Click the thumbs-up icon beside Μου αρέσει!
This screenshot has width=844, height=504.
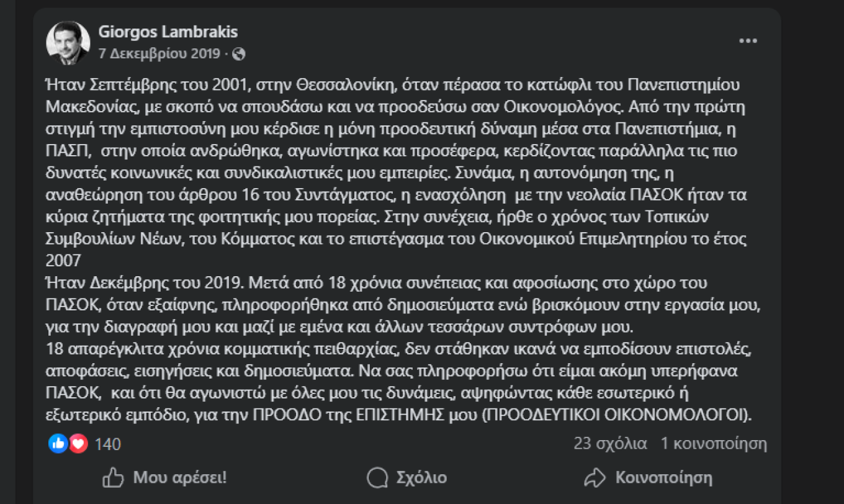point(113,477)
